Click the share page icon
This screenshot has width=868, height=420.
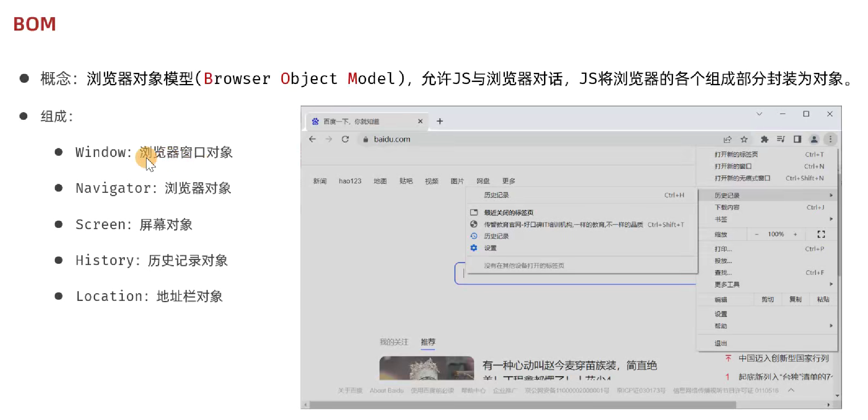[727, 139]
